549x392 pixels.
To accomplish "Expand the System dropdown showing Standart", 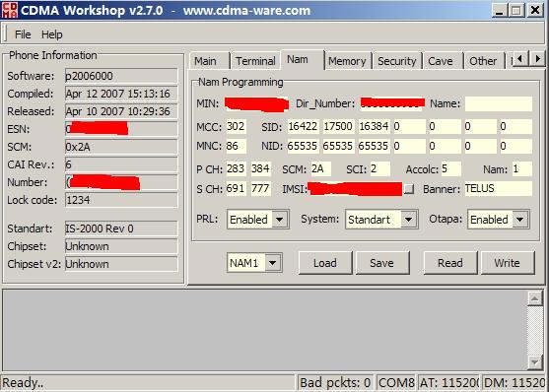I will [x=409, y=220].
